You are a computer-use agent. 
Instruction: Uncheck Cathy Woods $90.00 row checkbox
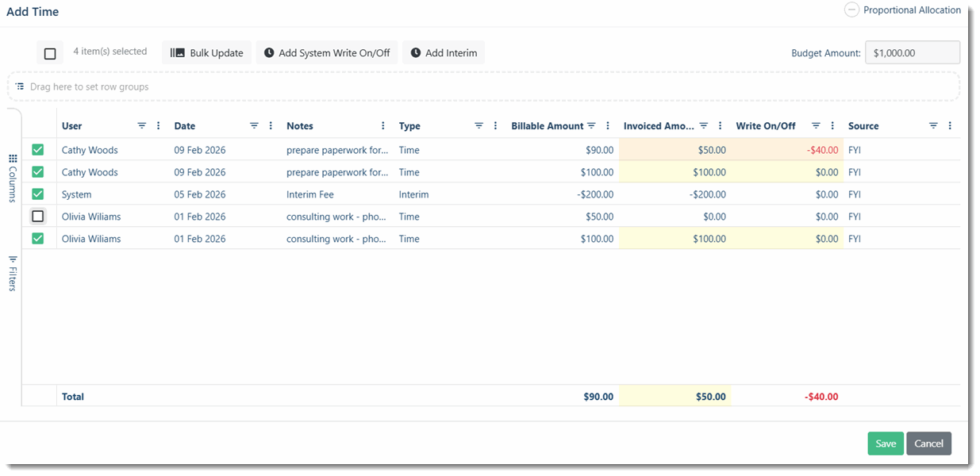pyautogui.click(x=37, y=150)
